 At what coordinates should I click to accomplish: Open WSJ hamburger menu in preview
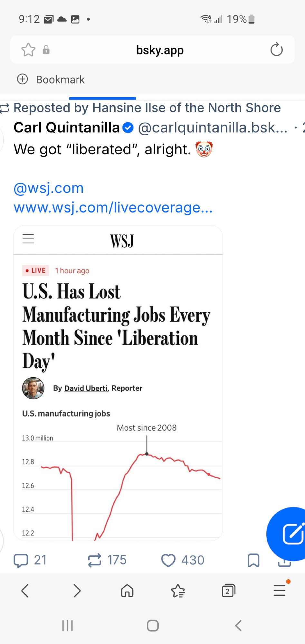point(28,239)
